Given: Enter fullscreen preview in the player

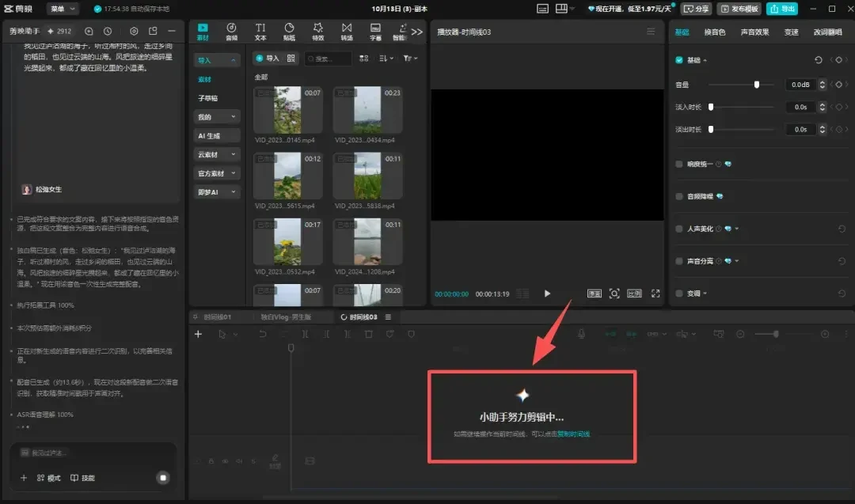Looking at the screenshot, I should (x=655, y=294).
